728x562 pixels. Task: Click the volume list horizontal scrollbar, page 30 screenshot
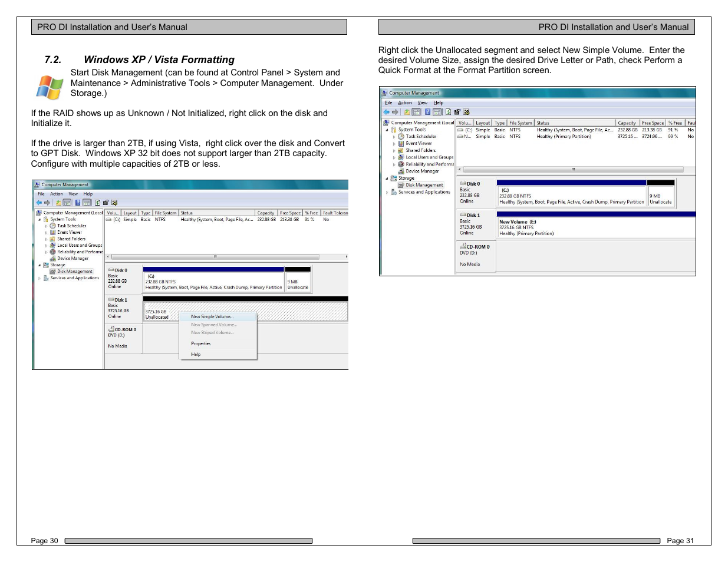(x=215, y=257)
